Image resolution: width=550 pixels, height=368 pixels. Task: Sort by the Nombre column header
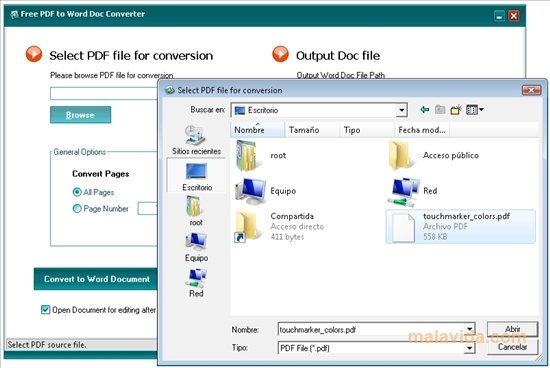tap(257, 130)
